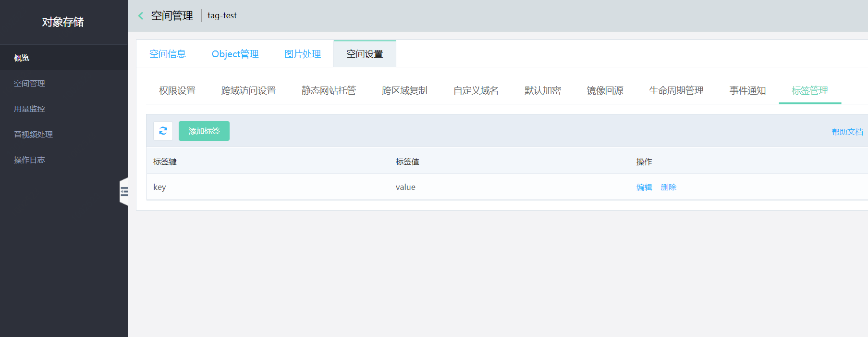Image resolution: width=868 pixels, height=337 pixels.
Task: Open the 静态网站托管 sub-tab
Action: [x=329, y=90]
